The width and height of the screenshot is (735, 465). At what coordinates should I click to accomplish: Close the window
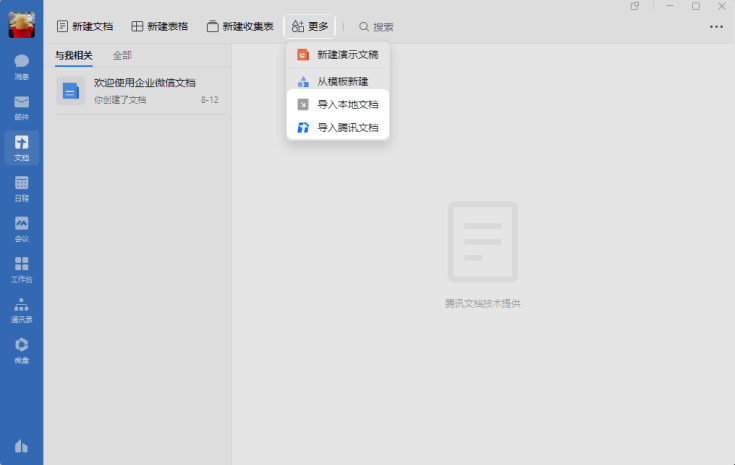coord(722,6)
